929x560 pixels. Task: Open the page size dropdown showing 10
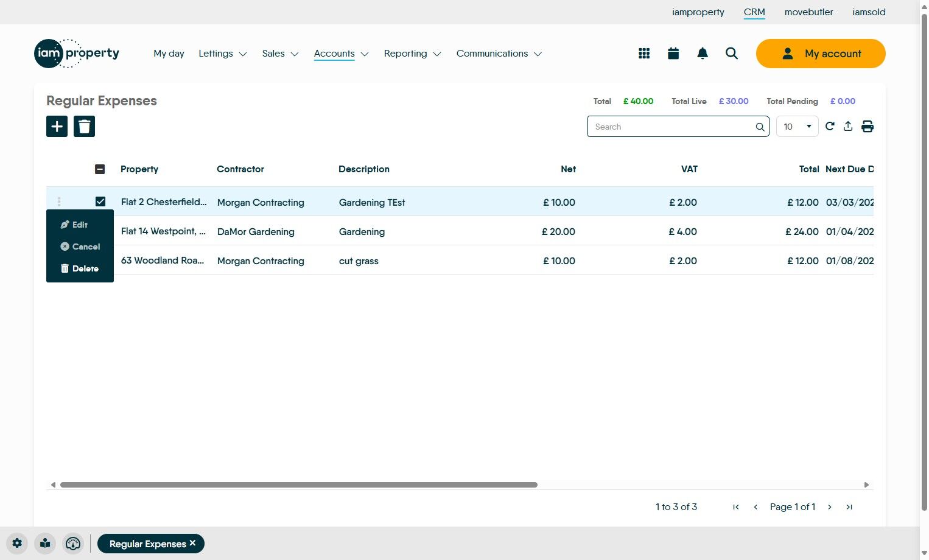click(797, 127)
